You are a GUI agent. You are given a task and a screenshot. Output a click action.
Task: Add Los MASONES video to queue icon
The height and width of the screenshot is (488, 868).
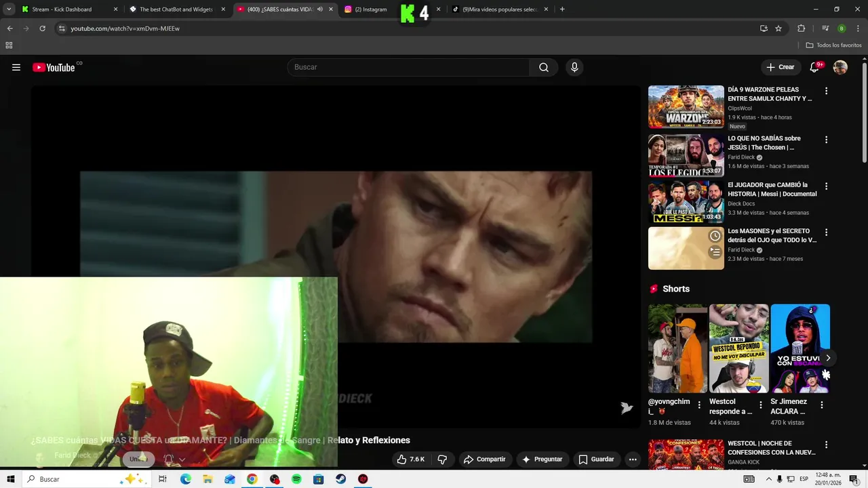[x=715, y=252]
